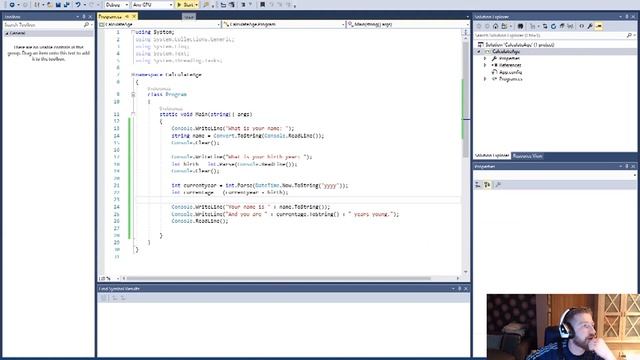Collapse the General group in Toolbox
Image resolution: width=640 pixels, height=360 pixels.
(7, 33)
